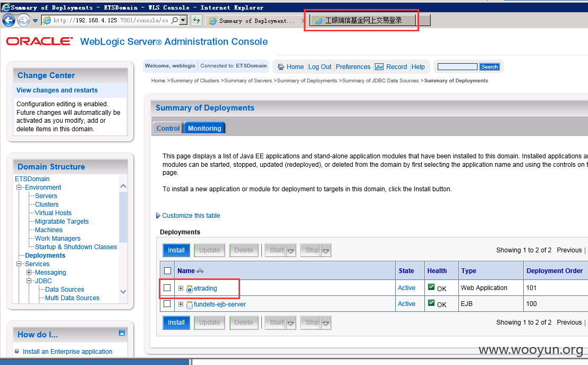Open the top Stop dropdown arrow
The image size is (588, 365).
point(326,251)
